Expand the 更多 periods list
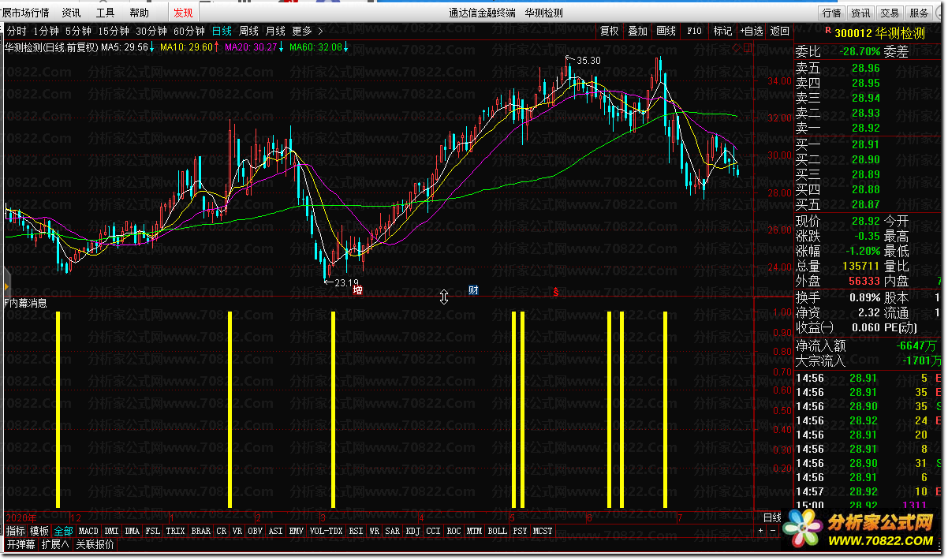 pos(307,31)
